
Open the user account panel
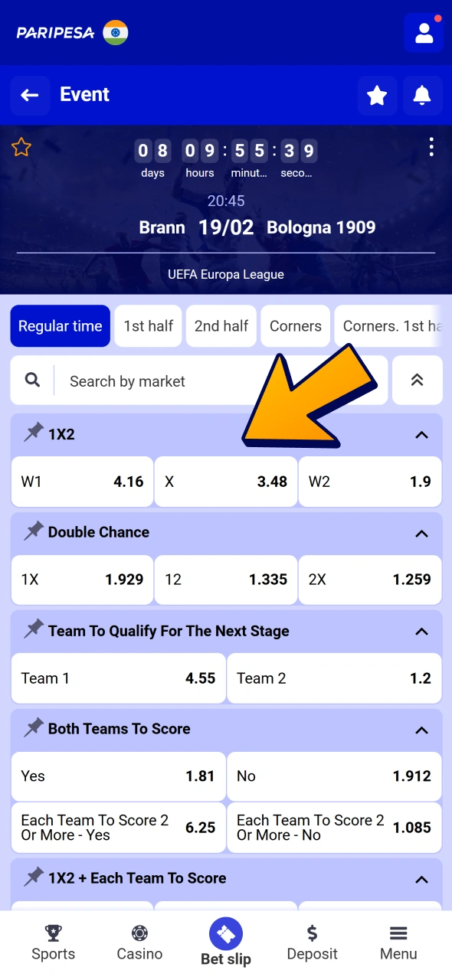[424, 32]
